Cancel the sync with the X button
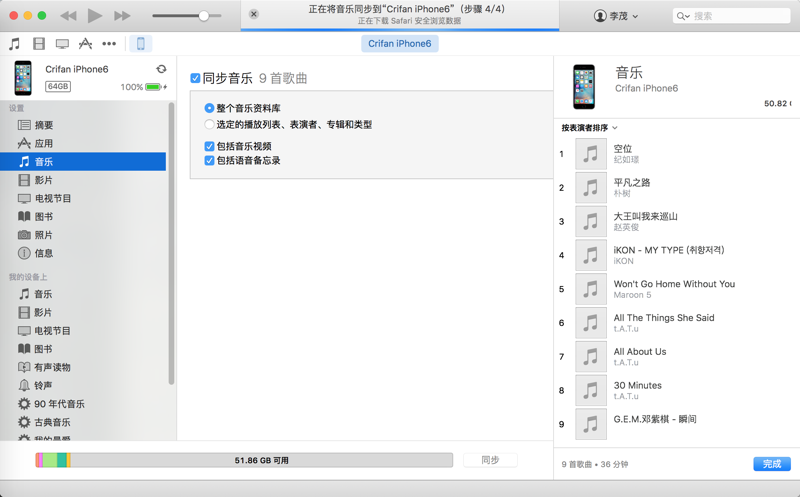This screenshot has height=497, width=800. point(254,14)
